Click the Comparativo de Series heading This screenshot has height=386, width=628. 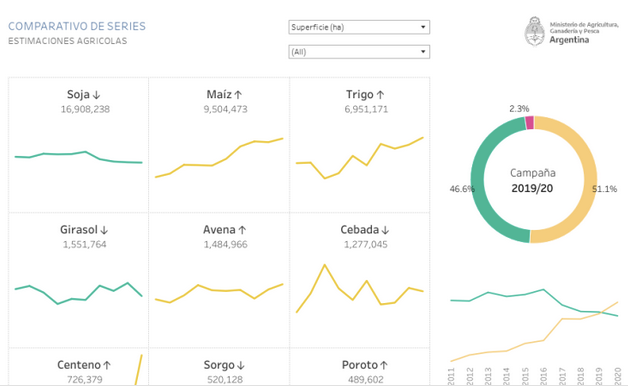tap(77, 26)
